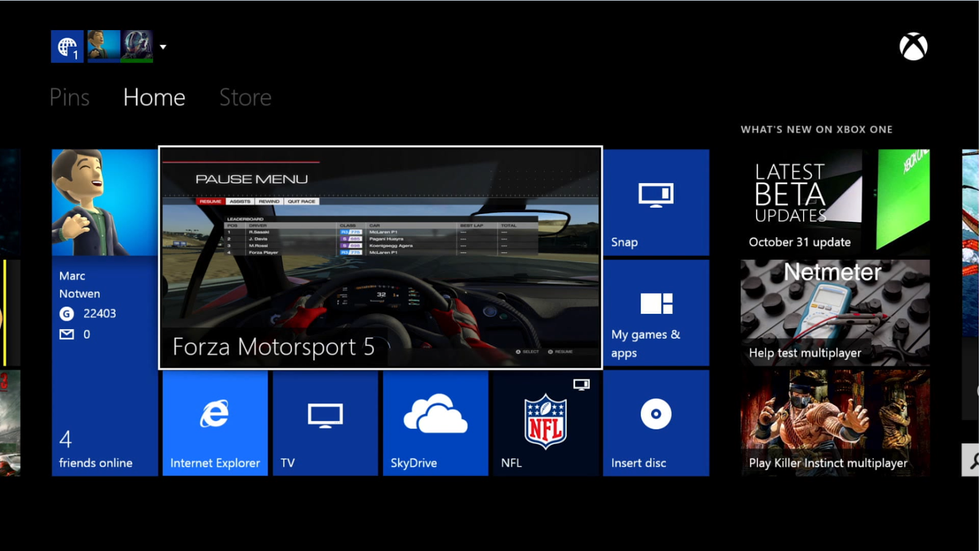Switch to the Pins tab

(x=69, y=97)
